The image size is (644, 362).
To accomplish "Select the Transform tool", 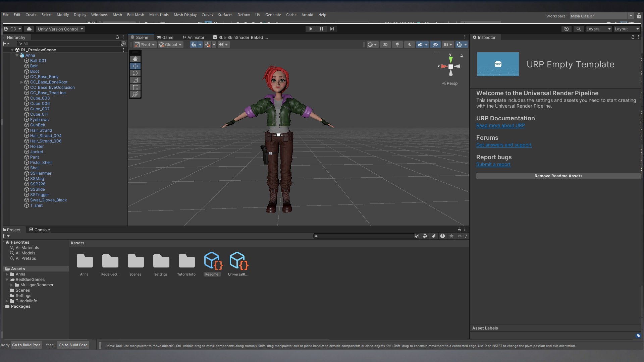I will (135, 94).
